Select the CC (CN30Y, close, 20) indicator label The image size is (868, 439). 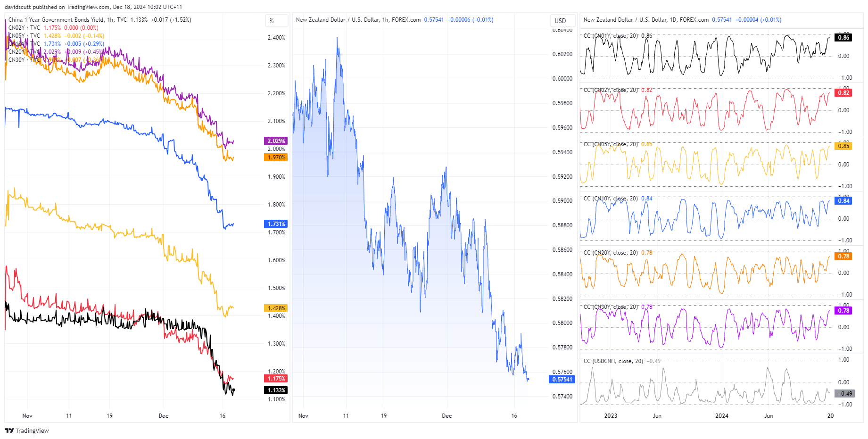coord(611,307)
